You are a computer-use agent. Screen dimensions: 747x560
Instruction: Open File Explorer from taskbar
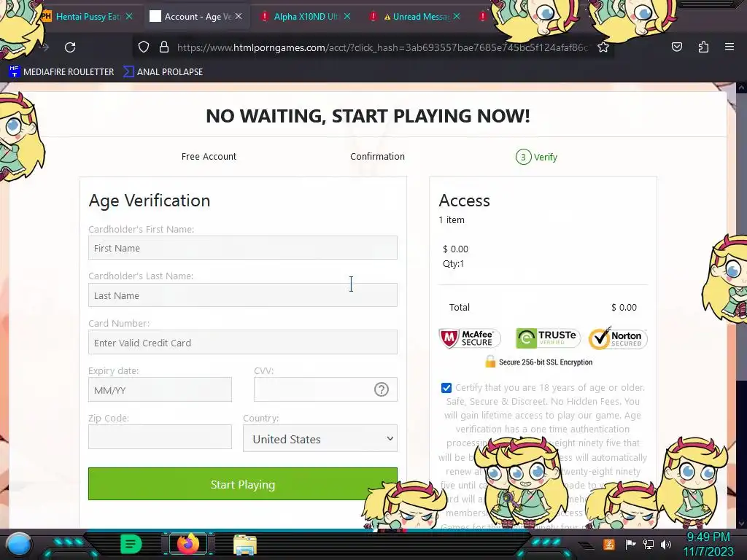(245, 545)
